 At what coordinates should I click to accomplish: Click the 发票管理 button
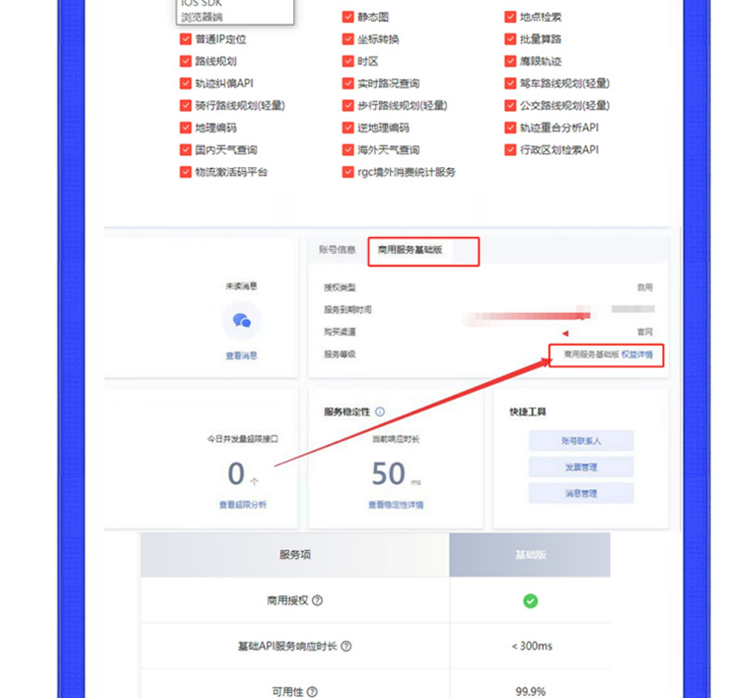coord(581,467)
